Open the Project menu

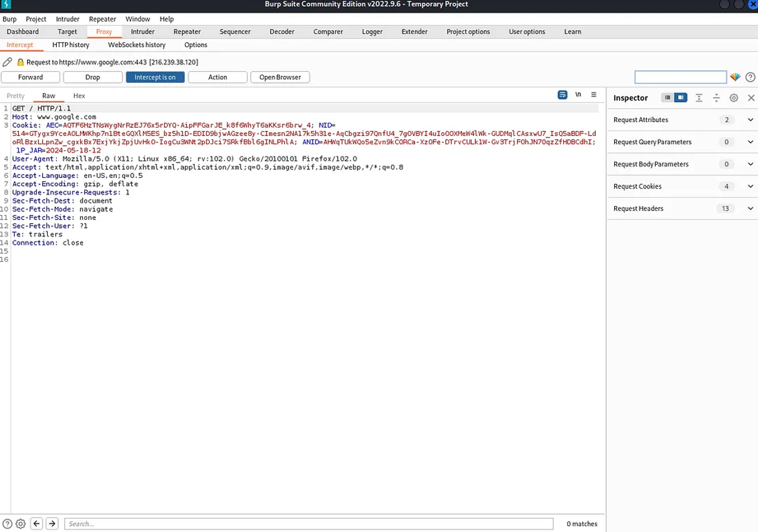(36, 19)
